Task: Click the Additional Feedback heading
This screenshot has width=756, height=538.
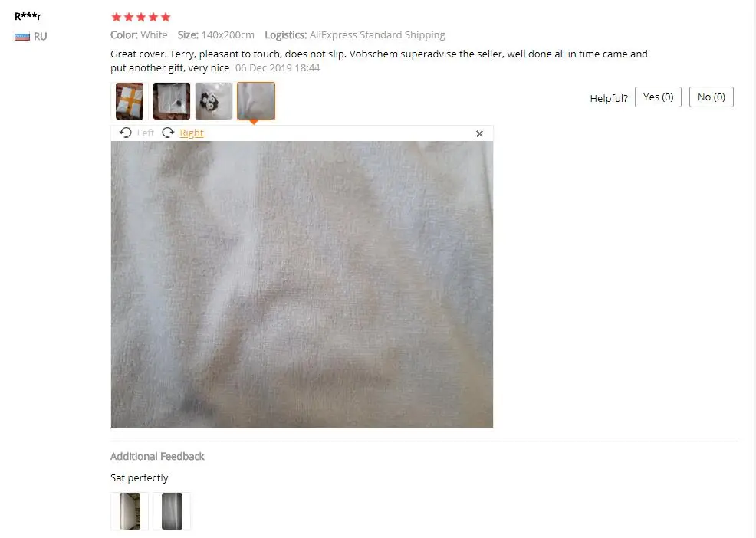Action: [157, 456]
